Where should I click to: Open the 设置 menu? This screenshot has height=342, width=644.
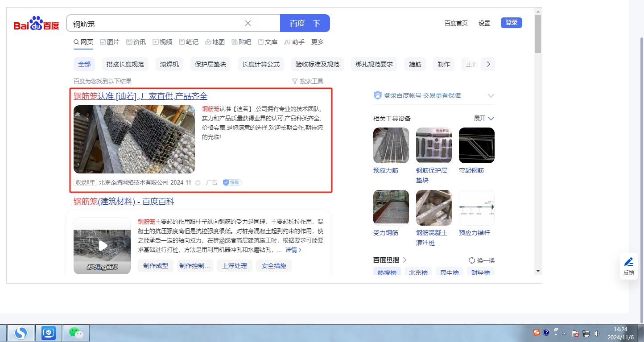point(484,23)
